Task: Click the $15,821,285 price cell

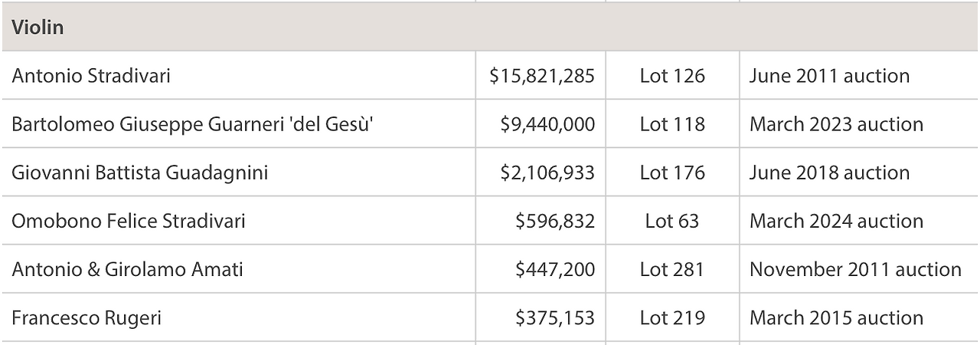Action: tap(542, 76)
